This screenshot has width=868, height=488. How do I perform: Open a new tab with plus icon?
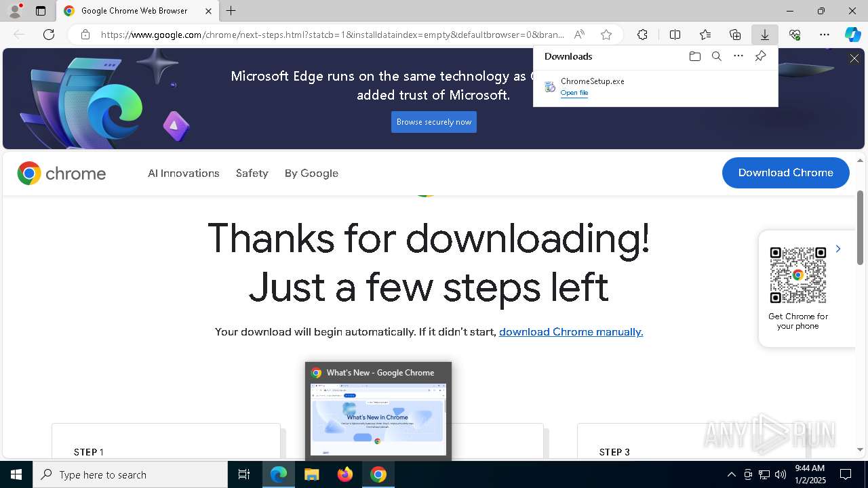231,11
